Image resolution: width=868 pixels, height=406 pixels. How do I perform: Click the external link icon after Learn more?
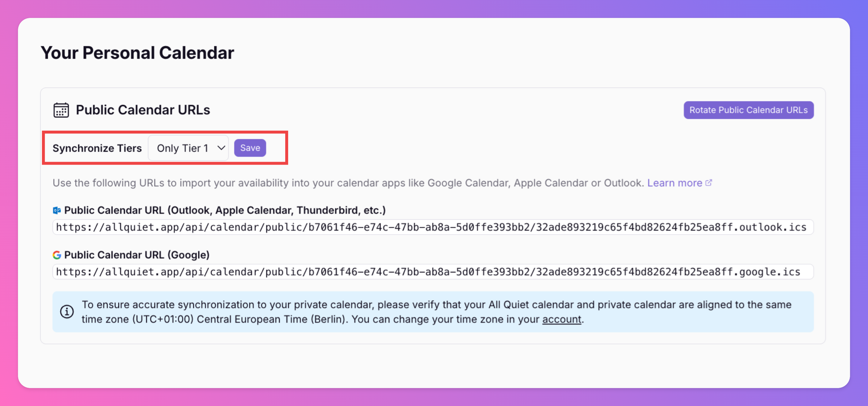click(709, 183)
